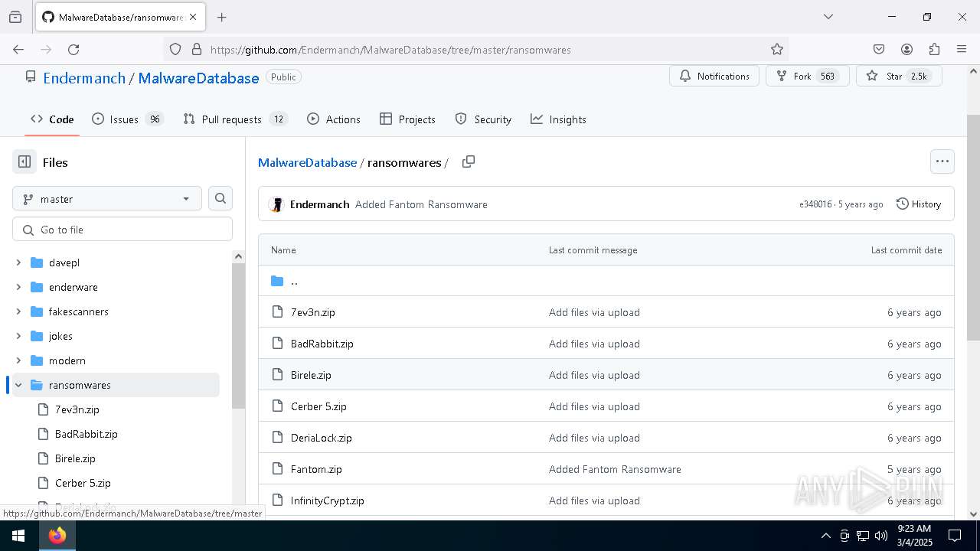980x551 pixels.
Task: Open the Firefox application menu
Action: coord(962,49)
